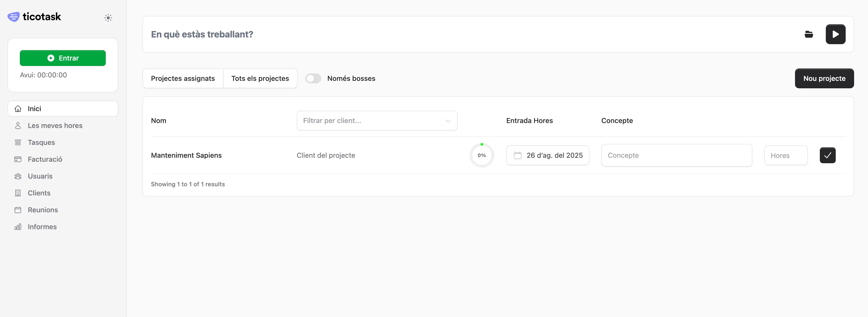Switch to the Tots els projectes tab
Image resolution: width=868 pixels, height=317 pixels.
[260, 78]
